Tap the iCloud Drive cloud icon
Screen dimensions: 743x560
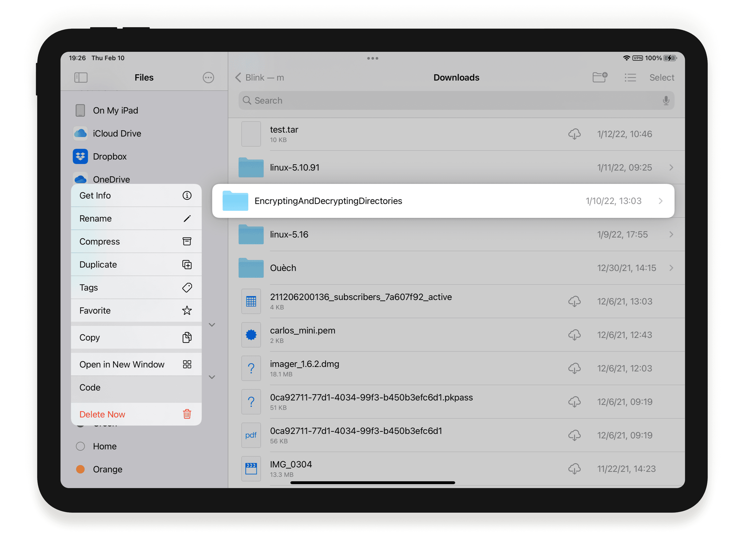pyautogui.click(x=80, y=133)
